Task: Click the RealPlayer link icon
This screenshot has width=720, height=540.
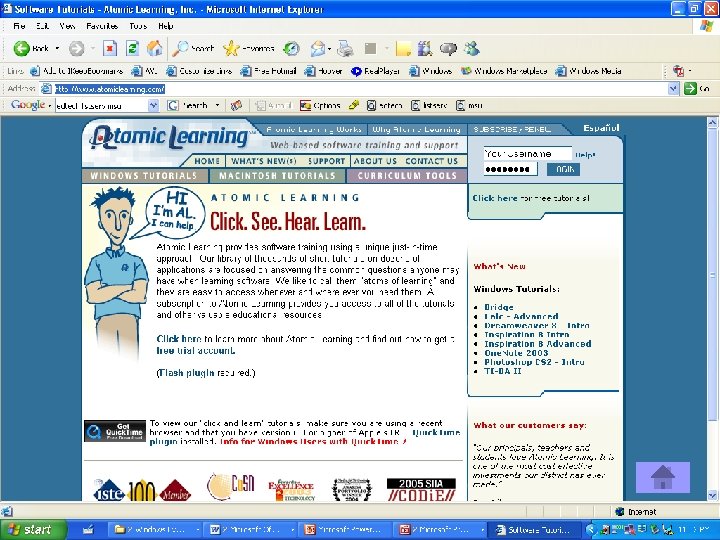Action: (x=356, y=71)
